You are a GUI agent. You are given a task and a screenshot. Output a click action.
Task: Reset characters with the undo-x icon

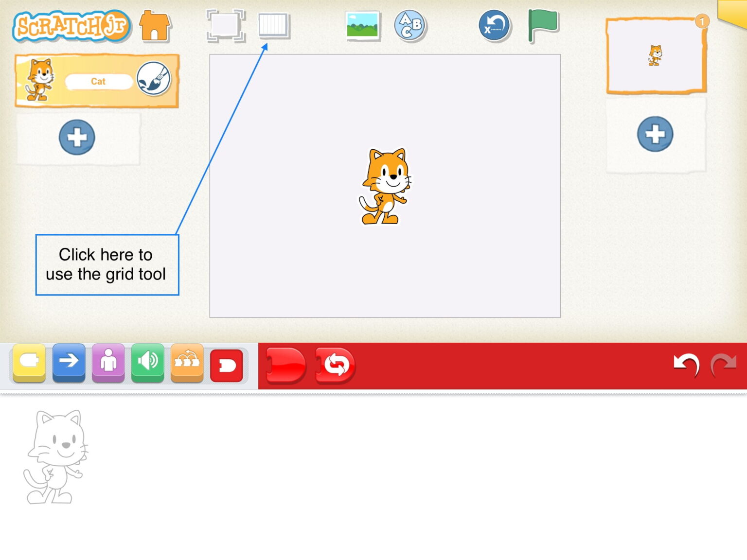tap(494, 27)
